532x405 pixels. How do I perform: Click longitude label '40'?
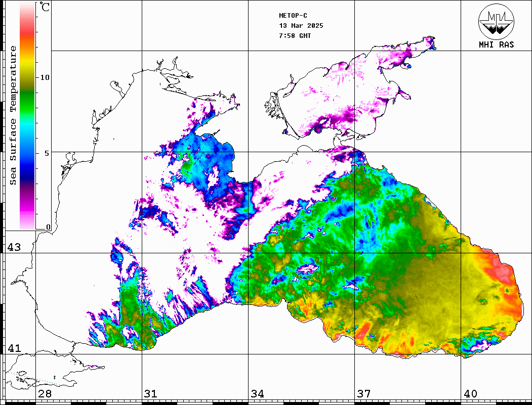pyautogui.click(x=470, y=393)
